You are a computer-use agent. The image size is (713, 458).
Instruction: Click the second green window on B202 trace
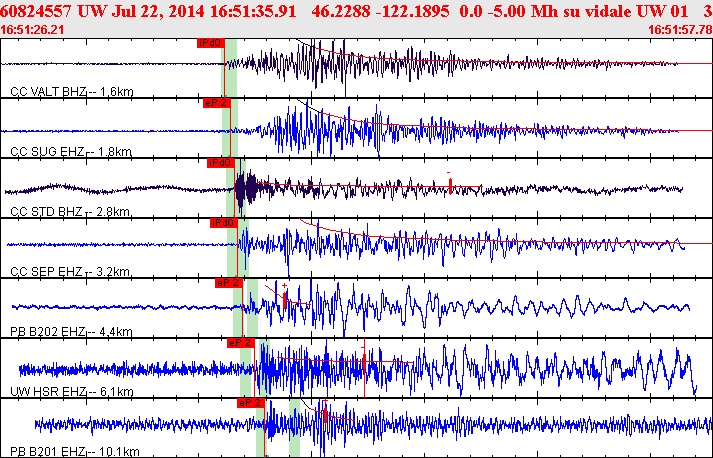point(252,308)
